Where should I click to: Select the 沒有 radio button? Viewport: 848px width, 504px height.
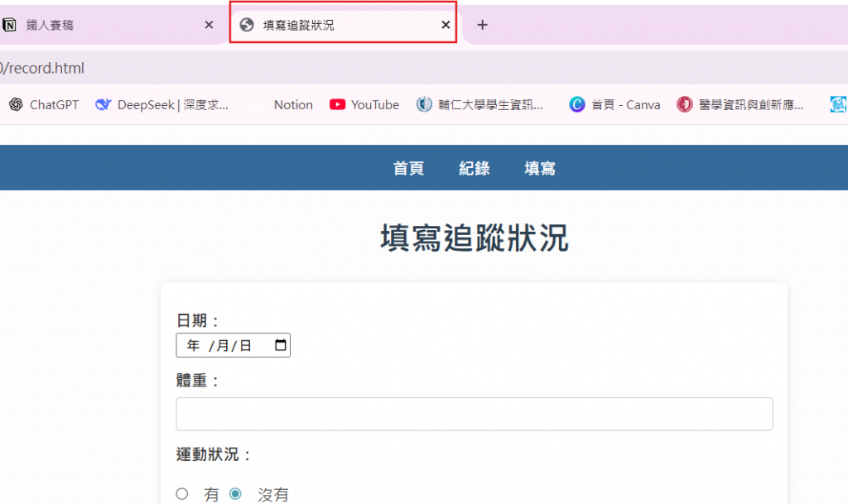point(235,494)
